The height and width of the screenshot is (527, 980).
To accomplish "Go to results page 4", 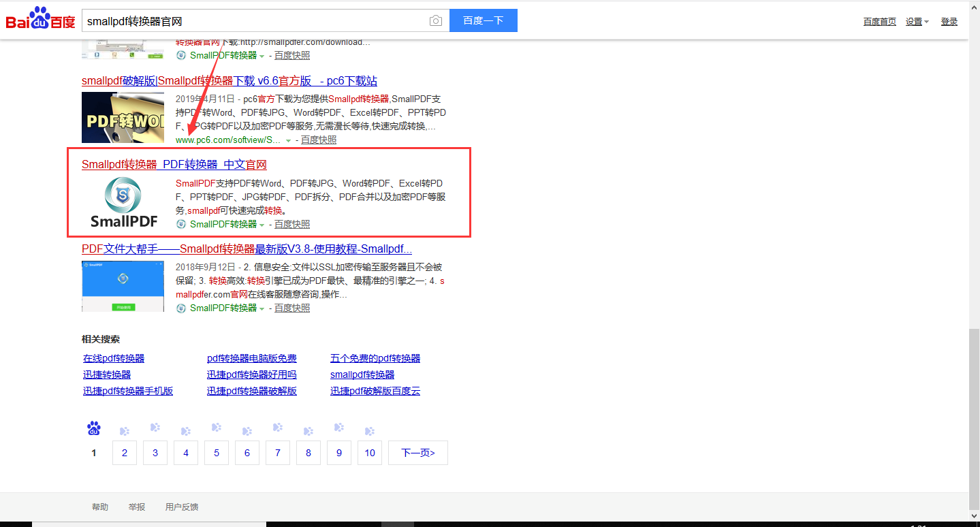I will [x=186, y=453].
